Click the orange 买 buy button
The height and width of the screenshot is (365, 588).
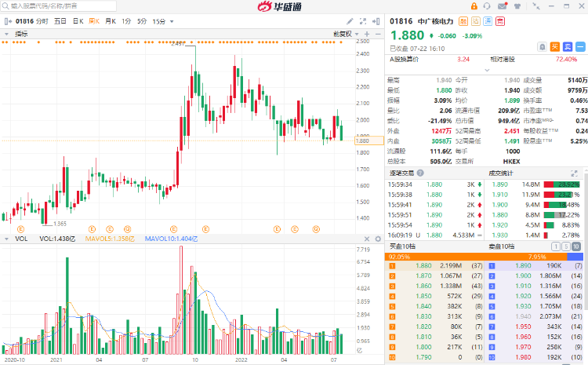click(x=554, y=47)
